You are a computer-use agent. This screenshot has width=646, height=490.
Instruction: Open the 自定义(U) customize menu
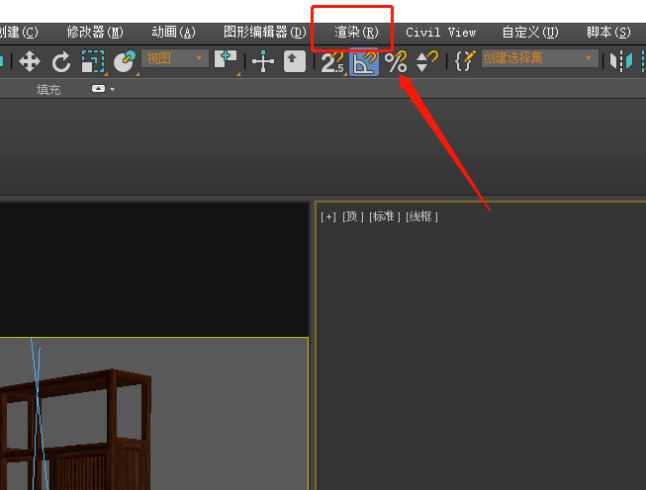tap(530, 32)
